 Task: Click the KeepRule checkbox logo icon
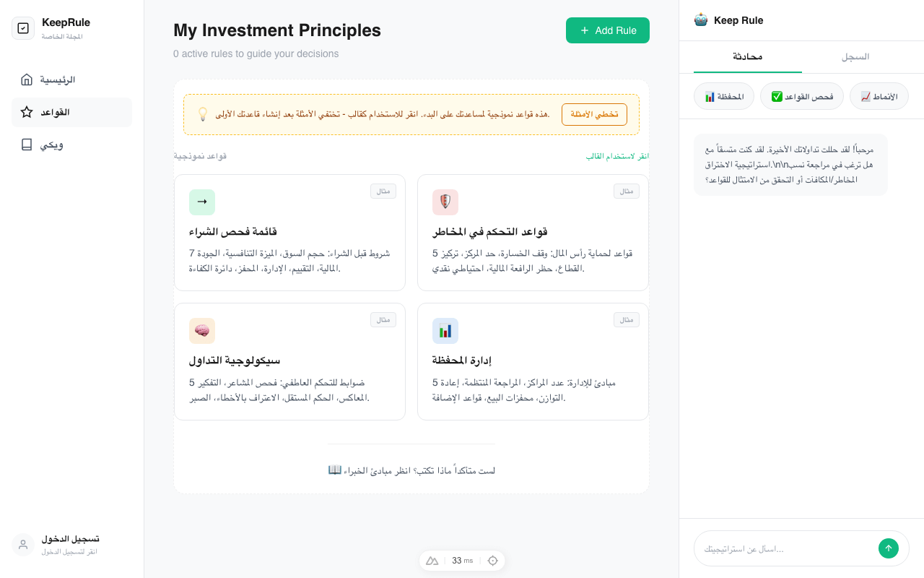click(24, 27)
